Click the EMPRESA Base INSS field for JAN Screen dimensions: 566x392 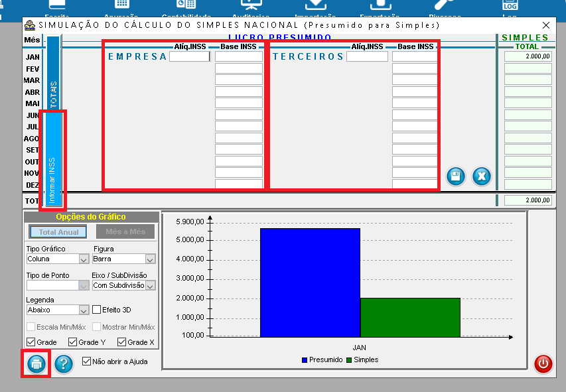[x=239, y=56]
